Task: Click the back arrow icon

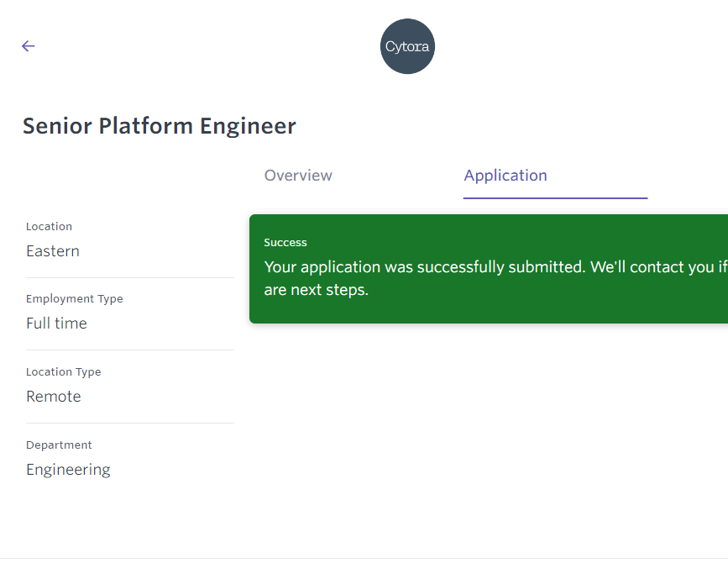Action: click(29, 46)
